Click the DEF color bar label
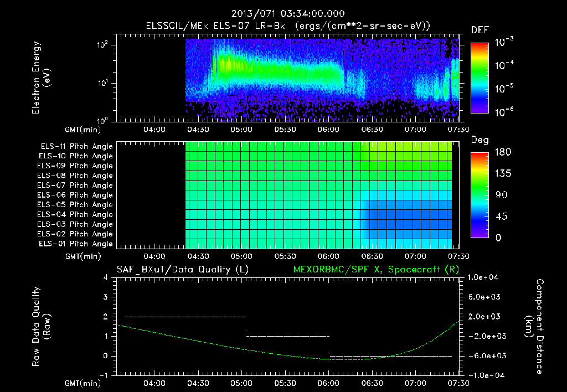567x392 pixels. 480,30
